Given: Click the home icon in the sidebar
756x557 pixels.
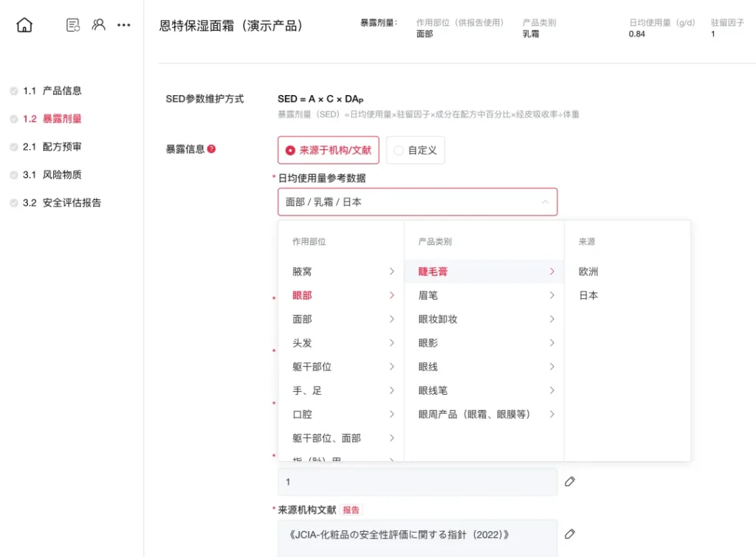Looking at the screenshot, I should pos(24,25).
